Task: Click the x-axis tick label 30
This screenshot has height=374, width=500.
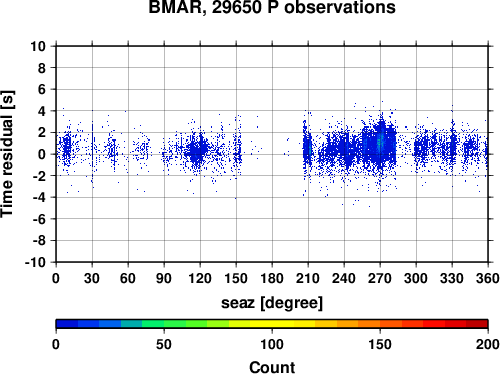Action: [92, 278]
